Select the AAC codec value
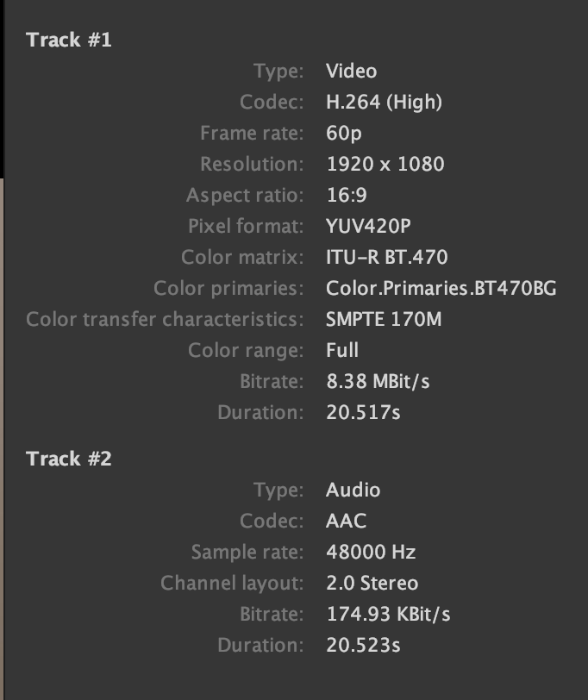 pyautogui.click(x=346, y=521)
